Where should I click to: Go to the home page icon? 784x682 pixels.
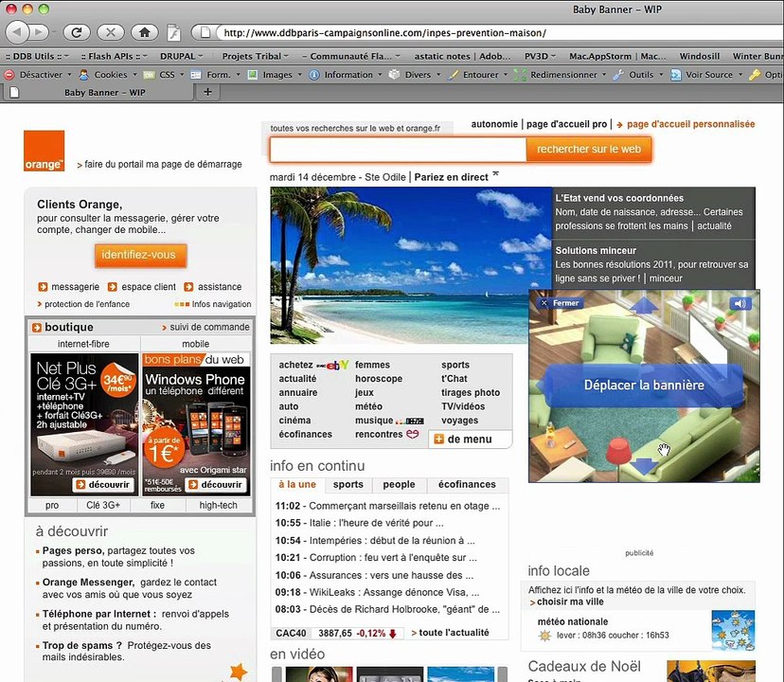[145, 32]
